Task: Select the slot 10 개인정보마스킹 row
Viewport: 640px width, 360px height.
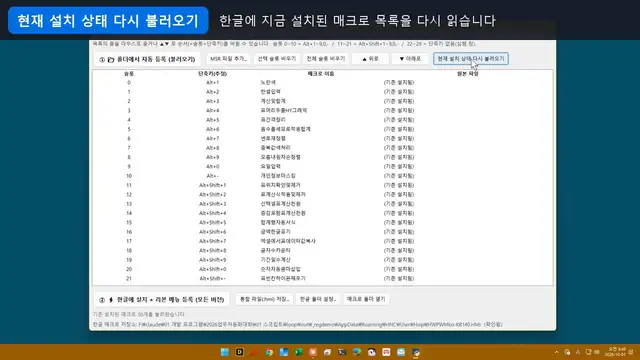Action: [322, 176]
